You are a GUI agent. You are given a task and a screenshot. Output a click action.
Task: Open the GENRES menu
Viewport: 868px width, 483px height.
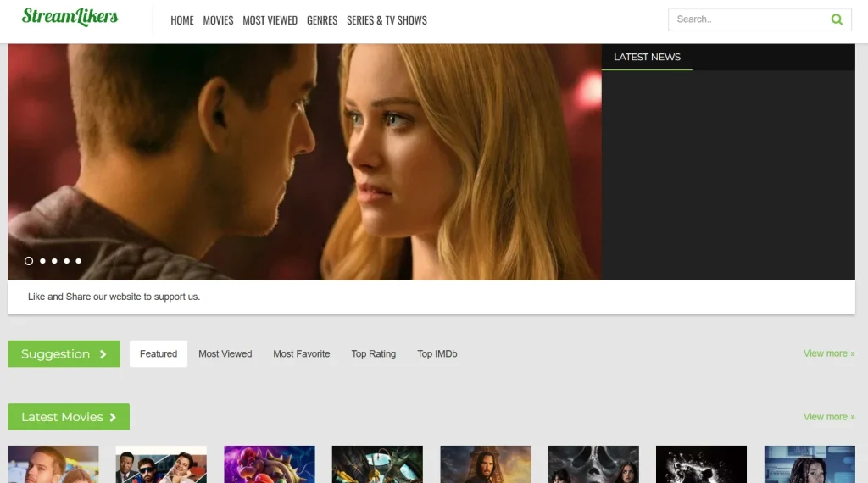[322, 20]
